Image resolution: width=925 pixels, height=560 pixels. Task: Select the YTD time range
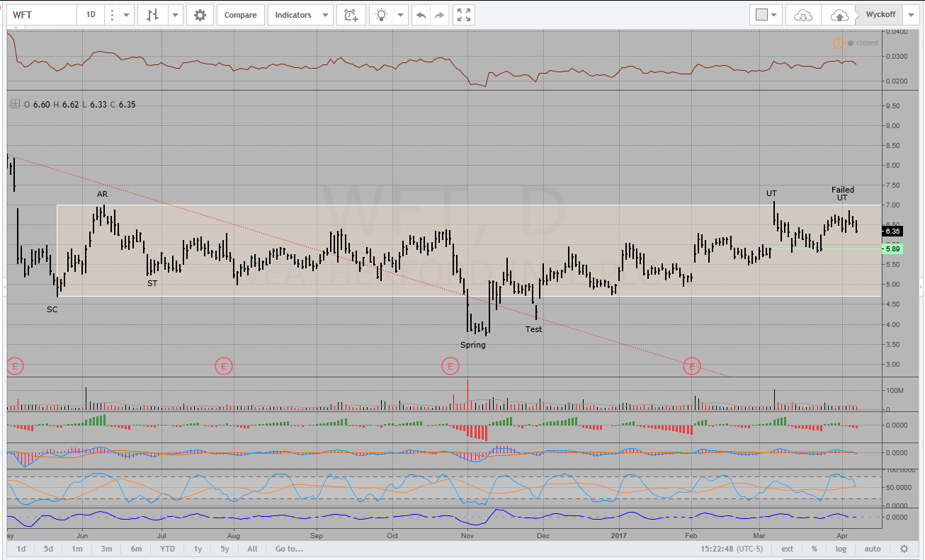pos(167,549)
